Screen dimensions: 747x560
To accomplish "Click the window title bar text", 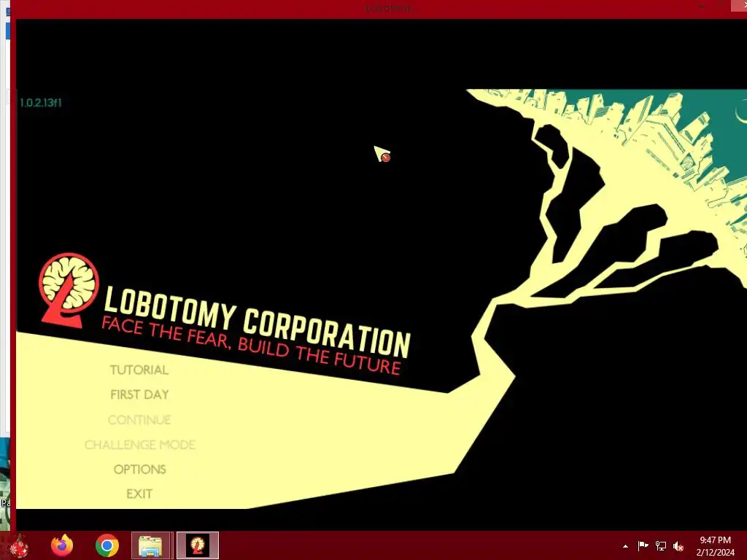I will coord(390,9).
